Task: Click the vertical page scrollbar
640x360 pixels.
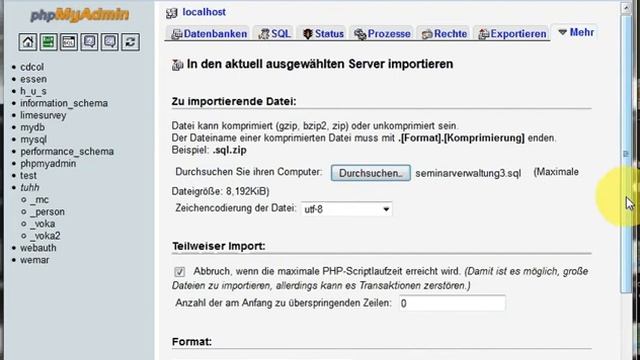Action: [x=626, y=153]
